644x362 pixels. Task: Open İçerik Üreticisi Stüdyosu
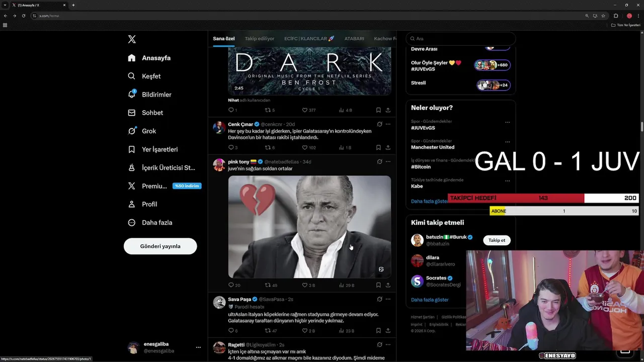coord(161,167)
